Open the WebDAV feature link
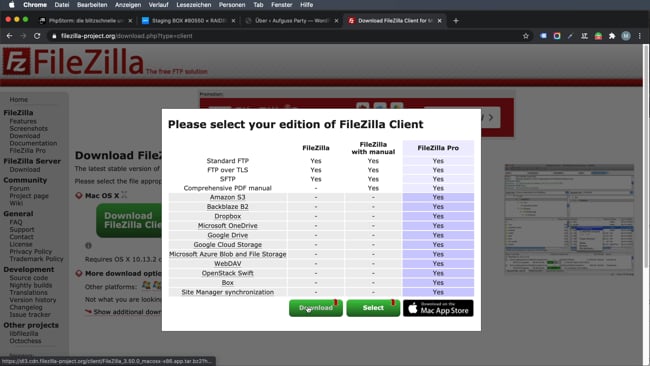This screenshot has width=650, height=366. click(228, 264)
